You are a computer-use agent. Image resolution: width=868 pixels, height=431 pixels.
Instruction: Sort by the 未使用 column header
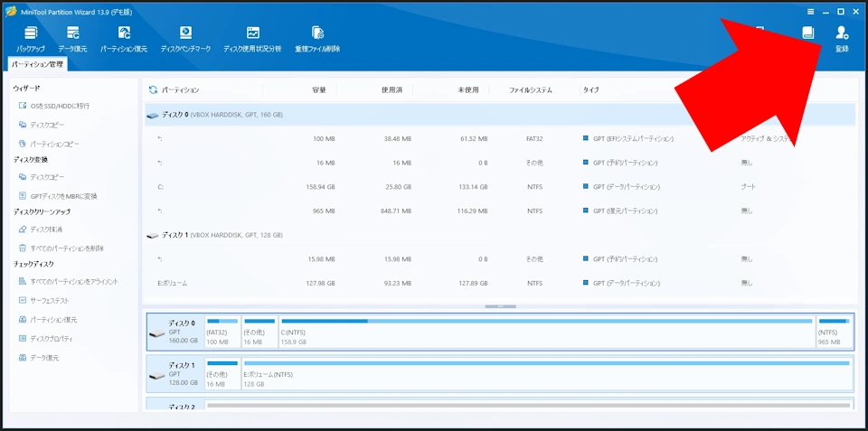pyautogui.click(x=468, y=89)
